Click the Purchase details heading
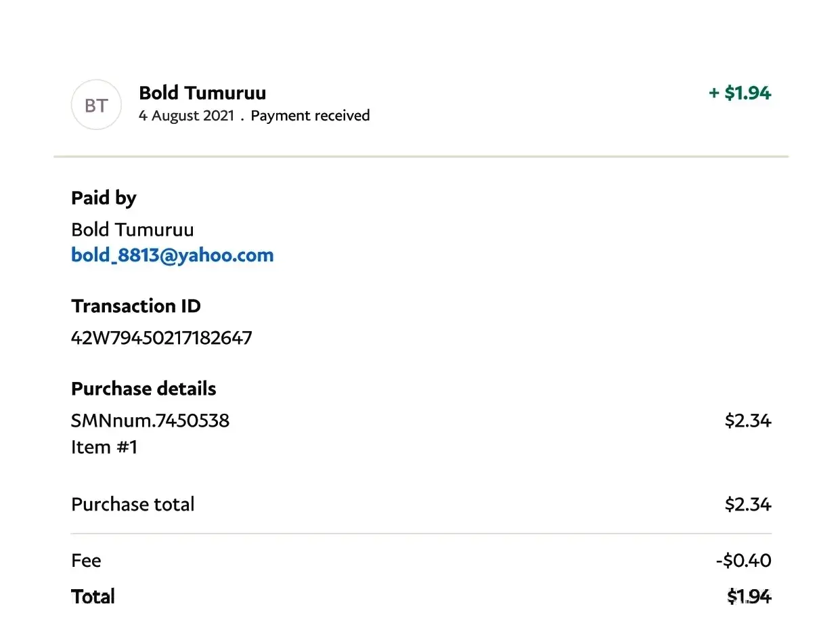Image resolution: width=840 pixels, height=642 pixels. 143,389
